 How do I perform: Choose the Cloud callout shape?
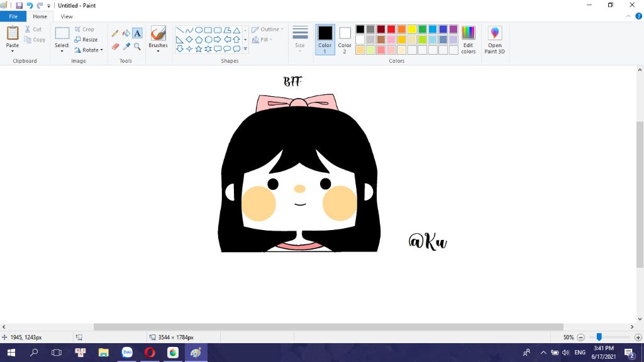[x=236, y=49]
